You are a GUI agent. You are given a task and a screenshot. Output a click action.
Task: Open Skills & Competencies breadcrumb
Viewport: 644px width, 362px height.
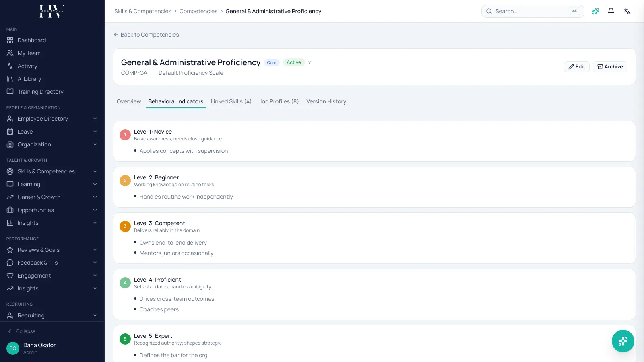143,11
